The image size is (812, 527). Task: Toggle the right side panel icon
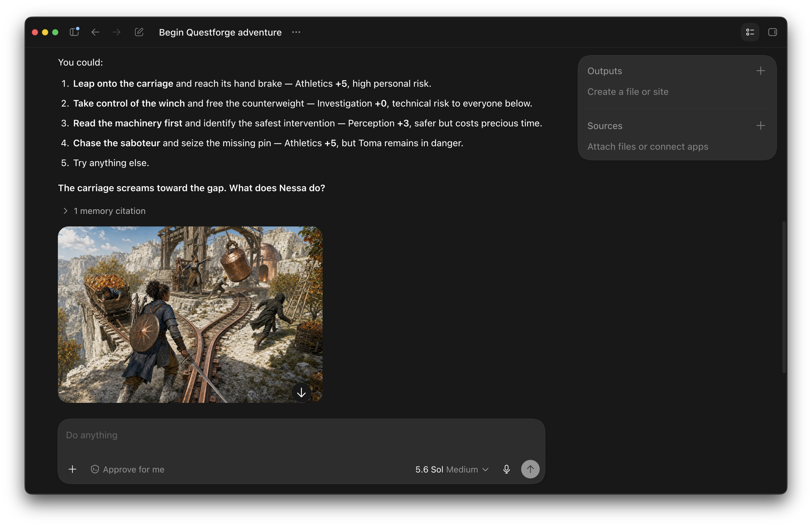point(773,32)
